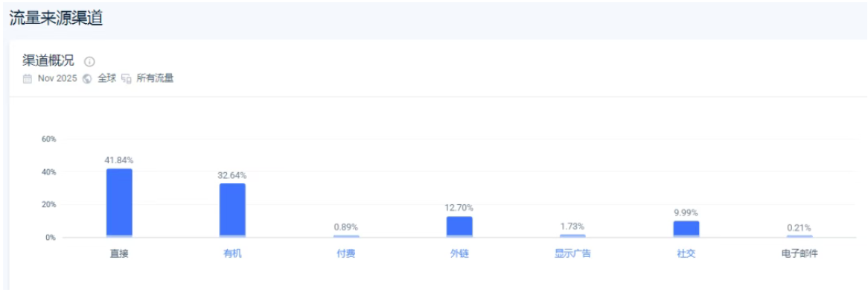Click the 直接 bar at 41.84%
The image size is (868, 301).
[x=119, y=203]
